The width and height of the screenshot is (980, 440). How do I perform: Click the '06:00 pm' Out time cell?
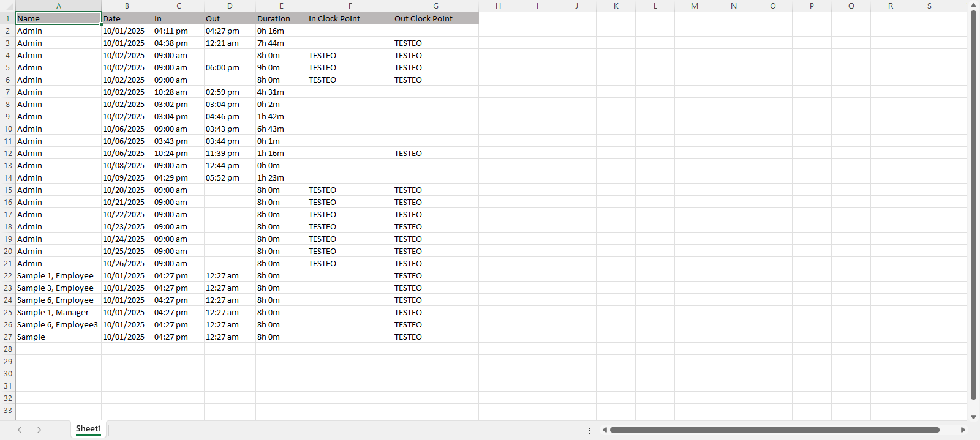[229, 67]
